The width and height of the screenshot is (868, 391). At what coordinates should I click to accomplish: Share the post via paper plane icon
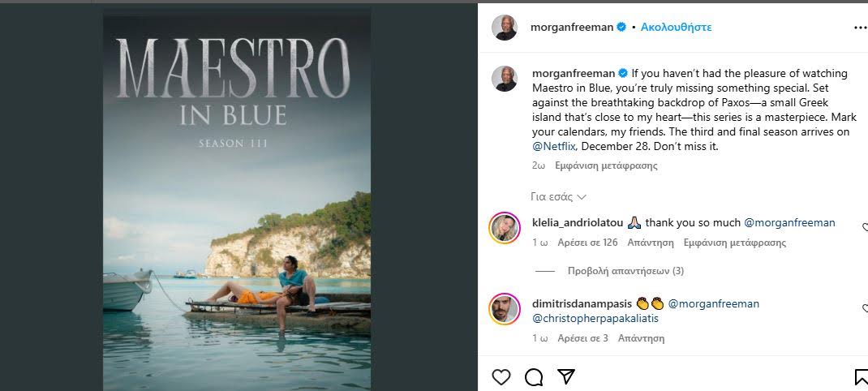pos(566,376)
